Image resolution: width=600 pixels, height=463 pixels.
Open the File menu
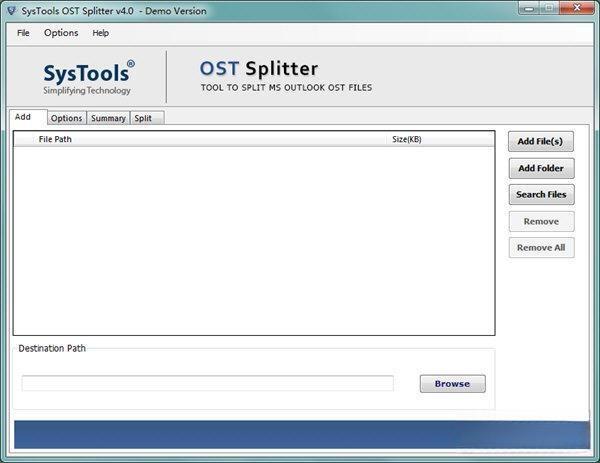tap(23, 33)
